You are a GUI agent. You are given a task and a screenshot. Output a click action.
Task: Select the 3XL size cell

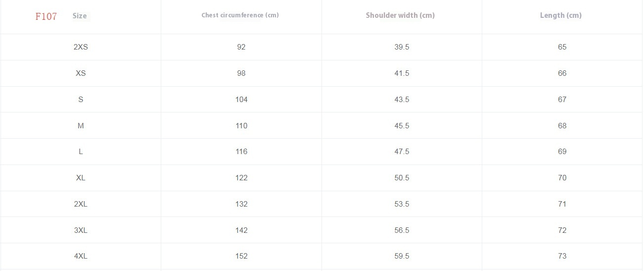pos(81,230)
